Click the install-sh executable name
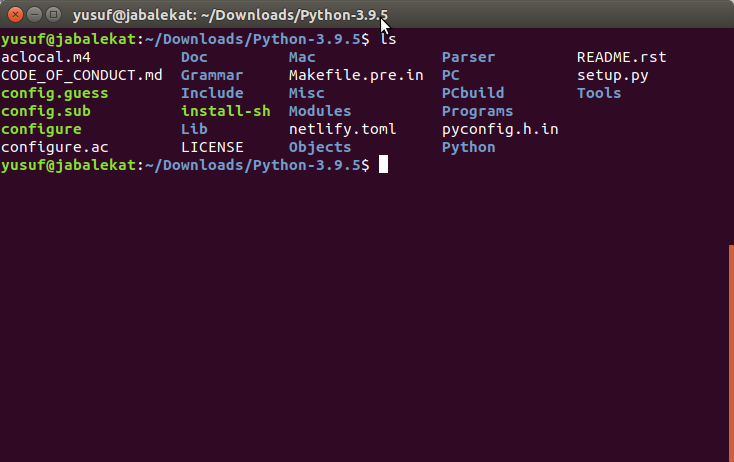The image size is (734, 462). (x=226, y=111)
